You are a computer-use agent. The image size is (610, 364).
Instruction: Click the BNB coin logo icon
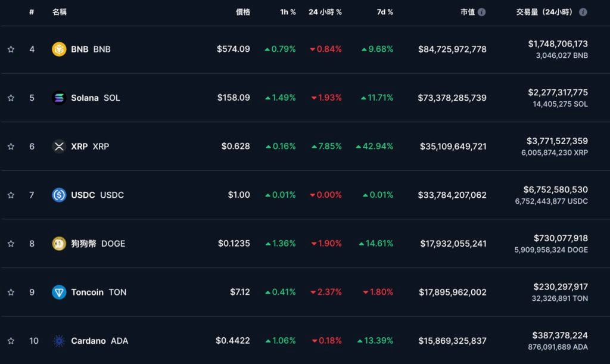[x=59, y=49]
